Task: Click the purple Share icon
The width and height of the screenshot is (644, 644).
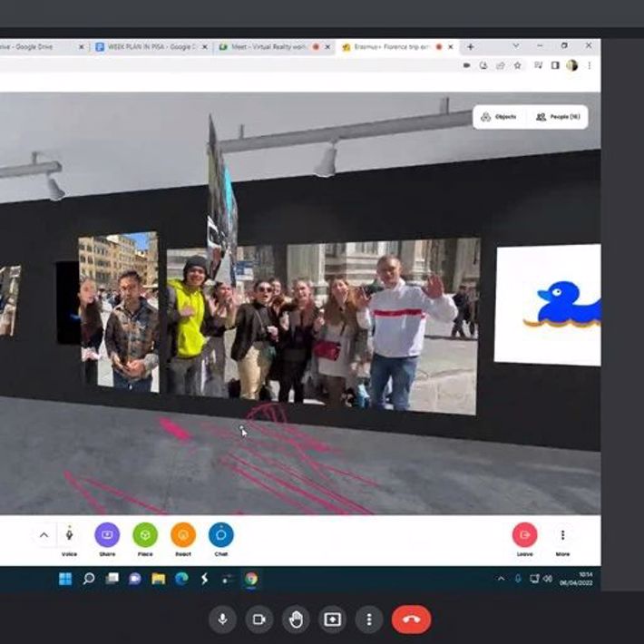Action: 107,535
